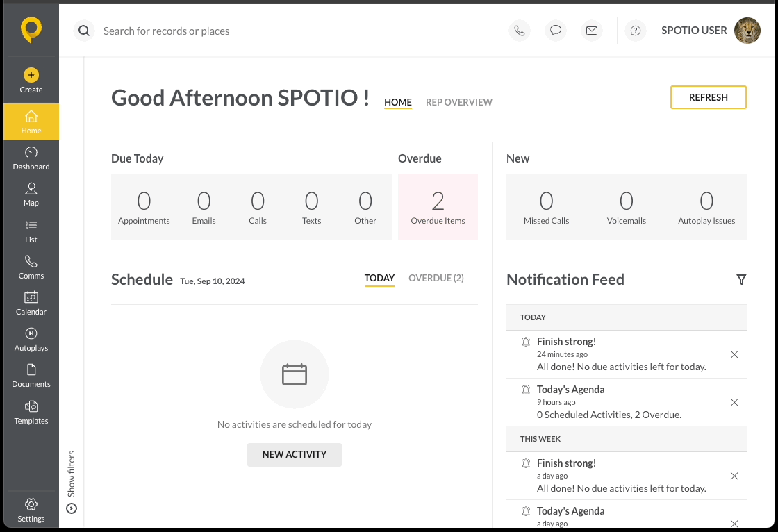This screenshot has height=532, width=778.
Task: Open the Comms section
Action: tap(31, 267)
